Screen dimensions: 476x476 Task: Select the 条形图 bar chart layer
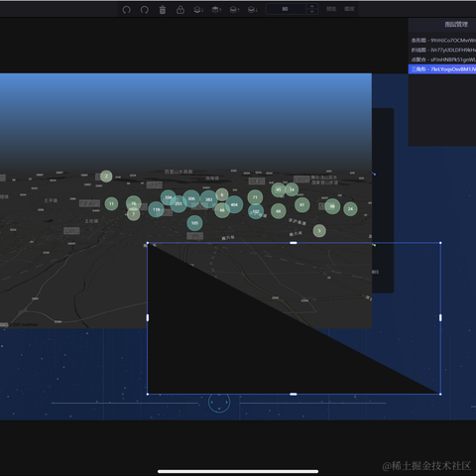click(x=442, y=41)
